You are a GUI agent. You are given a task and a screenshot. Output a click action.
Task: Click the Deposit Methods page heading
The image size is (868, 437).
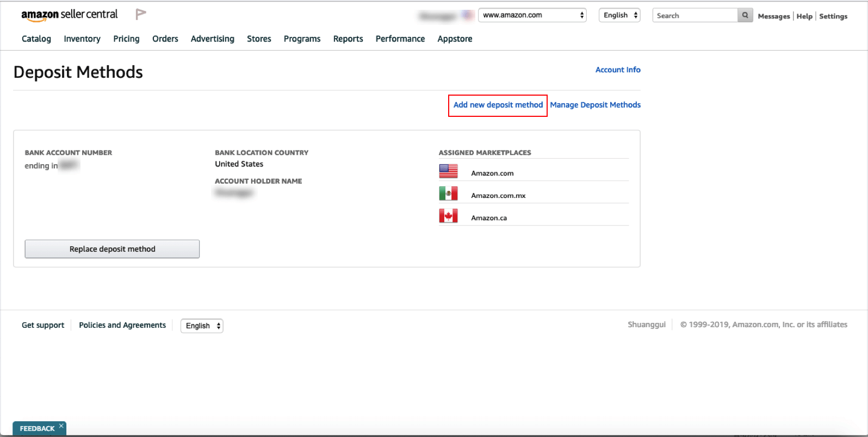click(78, 72)
